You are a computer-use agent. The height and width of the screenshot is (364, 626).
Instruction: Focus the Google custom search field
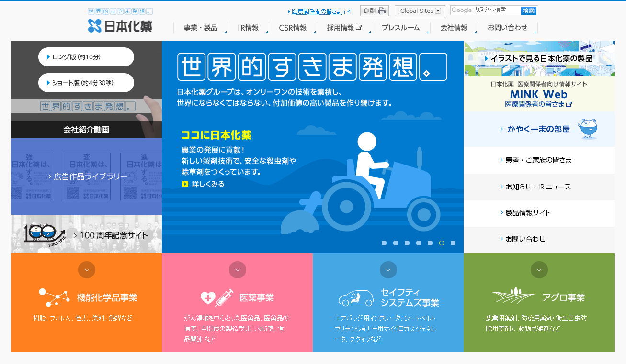point(486,10)
